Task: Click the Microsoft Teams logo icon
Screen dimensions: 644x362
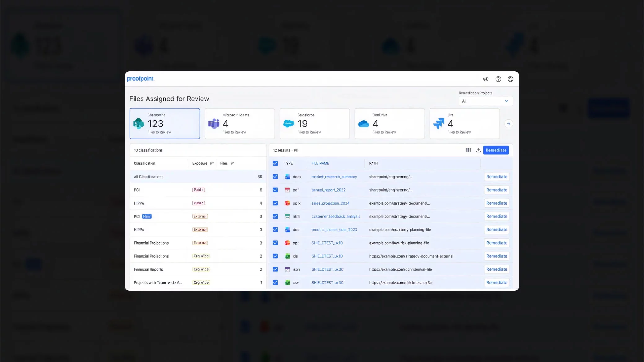Action: 214,124
